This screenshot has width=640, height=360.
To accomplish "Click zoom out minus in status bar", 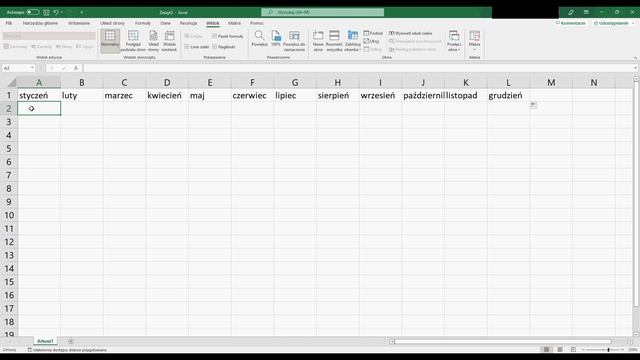I will pos(583,350).
